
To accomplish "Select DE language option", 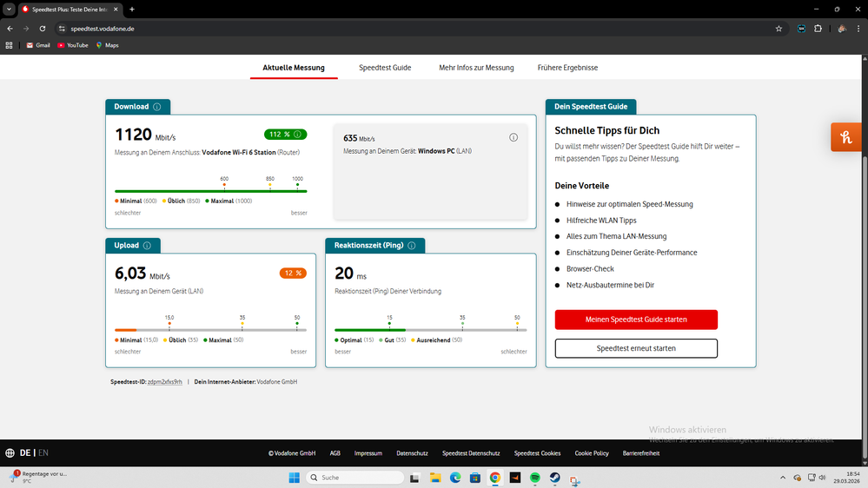I will point(25,453).
